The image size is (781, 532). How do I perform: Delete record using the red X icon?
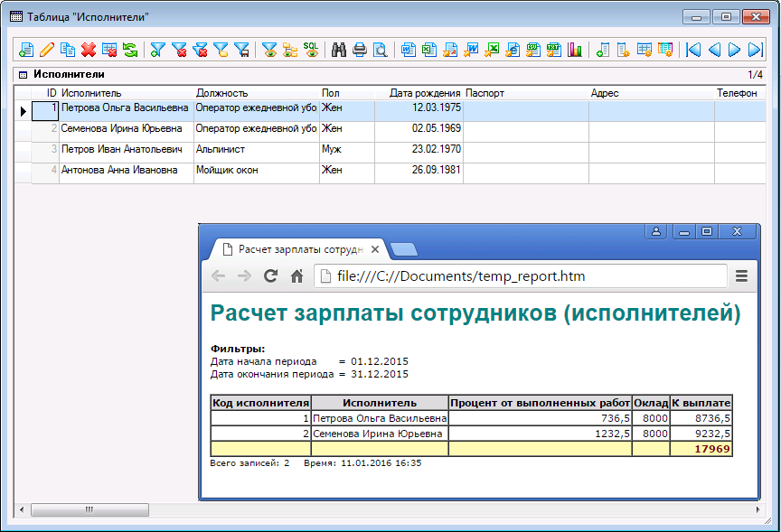[x=89, y=50]
